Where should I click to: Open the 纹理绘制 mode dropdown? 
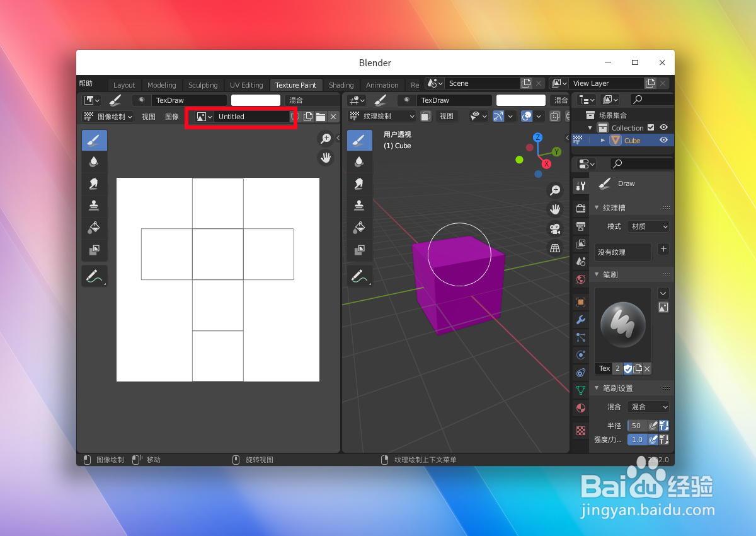382,116
